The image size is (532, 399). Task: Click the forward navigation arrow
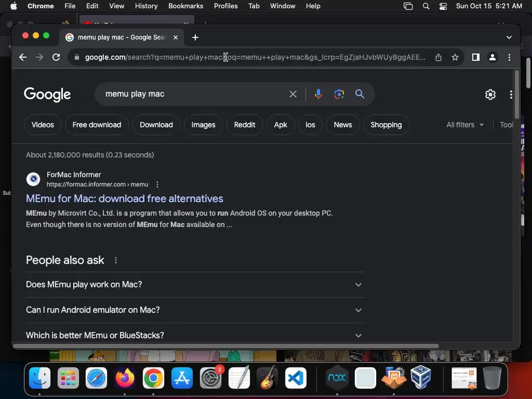39,57
